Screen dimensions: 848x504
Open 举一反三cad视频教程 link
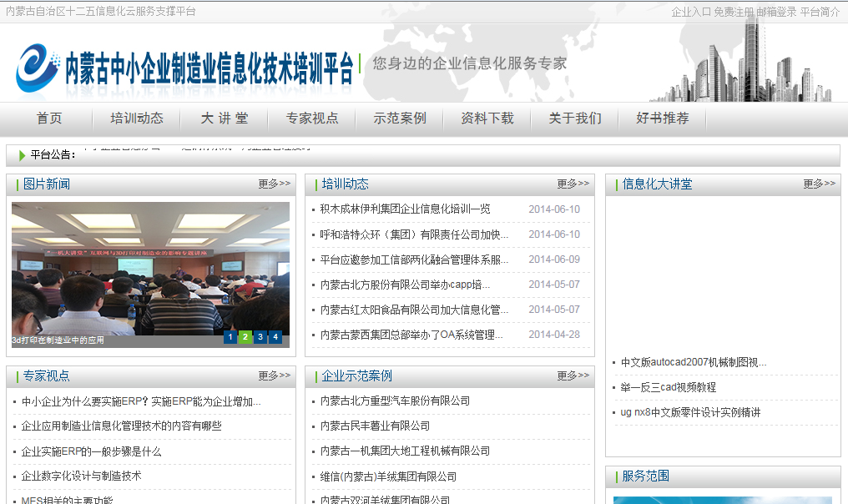(668, 387)
